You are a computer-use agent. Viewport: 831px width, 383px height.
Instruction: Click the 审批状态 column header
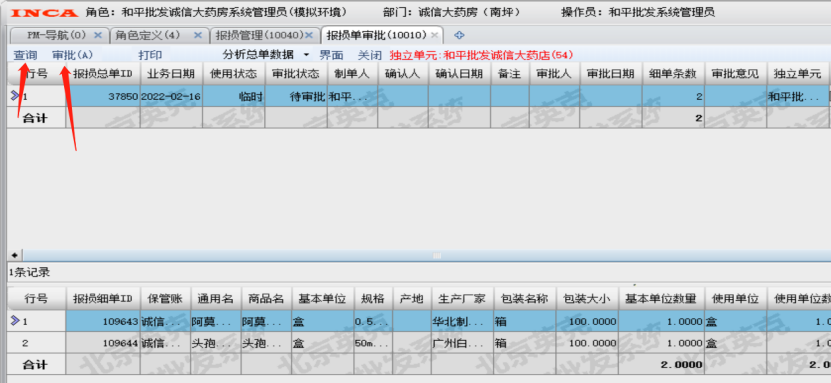296,74
